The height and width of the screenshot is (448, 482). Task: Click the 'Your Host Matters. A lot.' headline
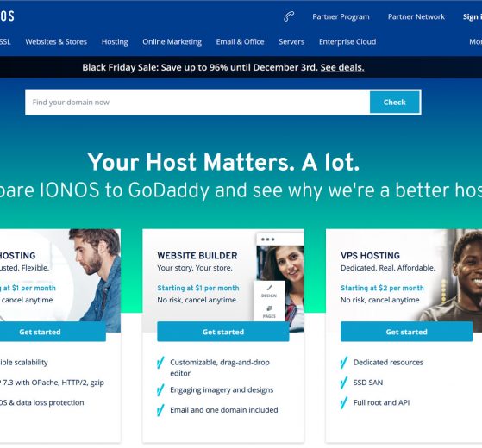click(x=223, y=162)
